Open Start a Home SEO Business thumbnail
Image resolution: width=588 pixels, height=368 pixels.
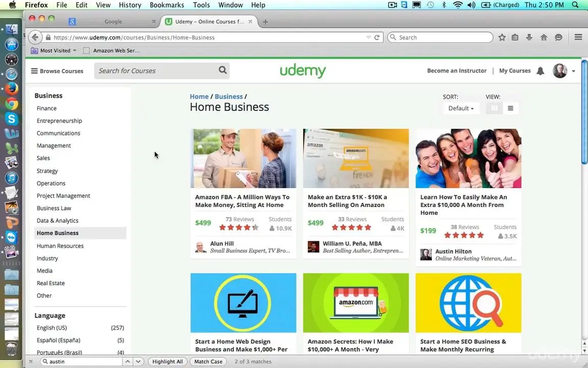pyautogui.click(x=469, y=303)
